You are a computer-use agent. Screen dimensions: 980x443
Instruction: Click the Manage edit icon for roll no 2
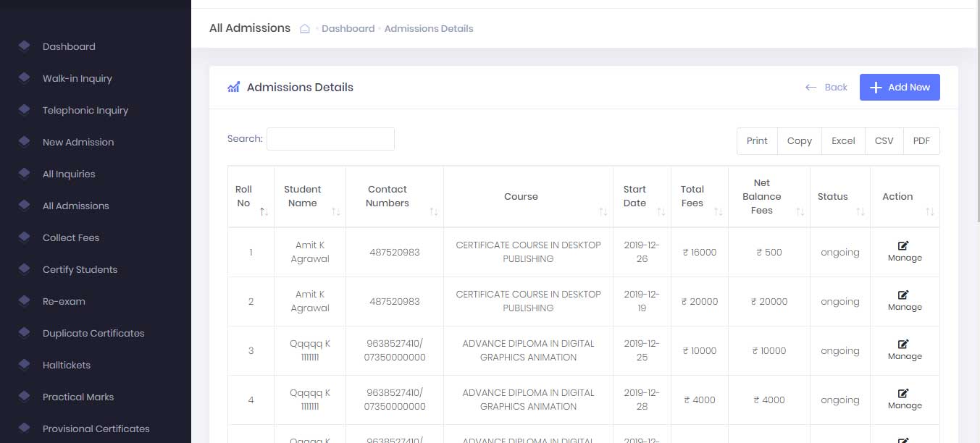point(903,295)
